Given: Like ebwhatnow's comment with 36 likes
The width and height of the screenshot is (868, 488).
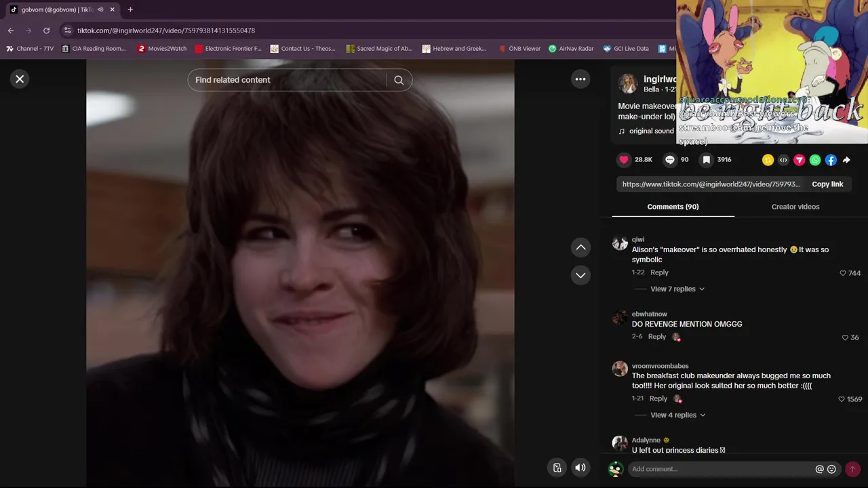Looking at the screenshot, I should pos(845,338).
